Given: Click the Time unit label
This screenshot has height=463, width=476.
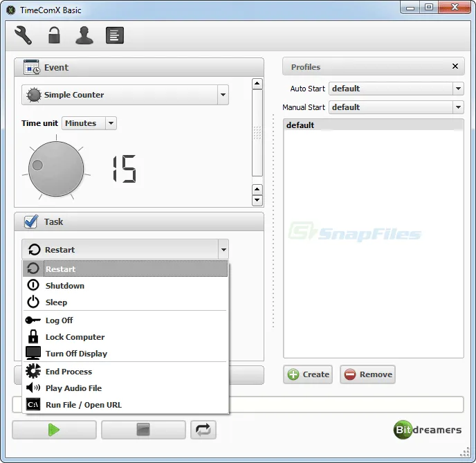Looking at the screenshot, I should 39,123.
